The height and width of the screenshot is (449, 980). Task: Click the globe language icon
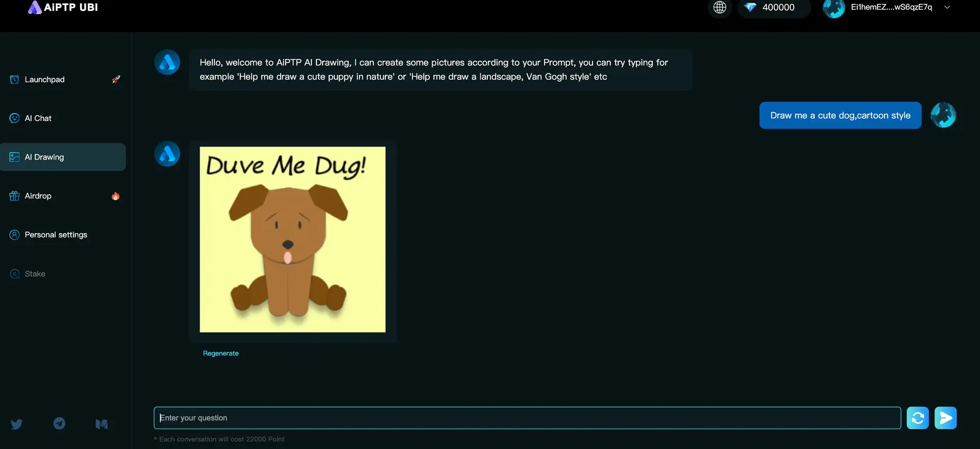point(720,8)
